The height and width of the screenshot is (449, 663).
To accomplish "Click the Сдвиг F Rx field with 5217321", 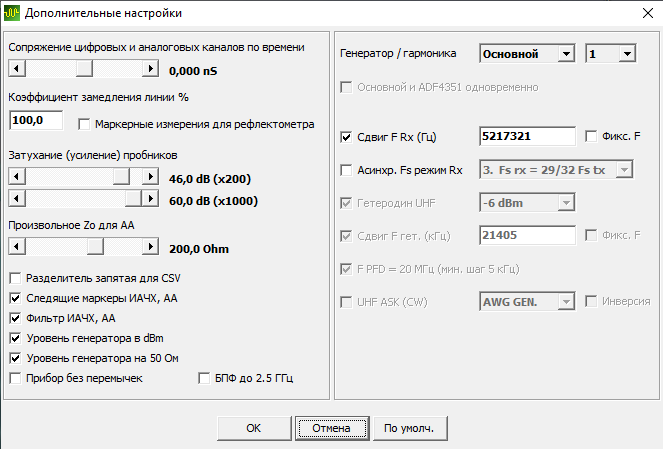I will click(x=527, y=136).
